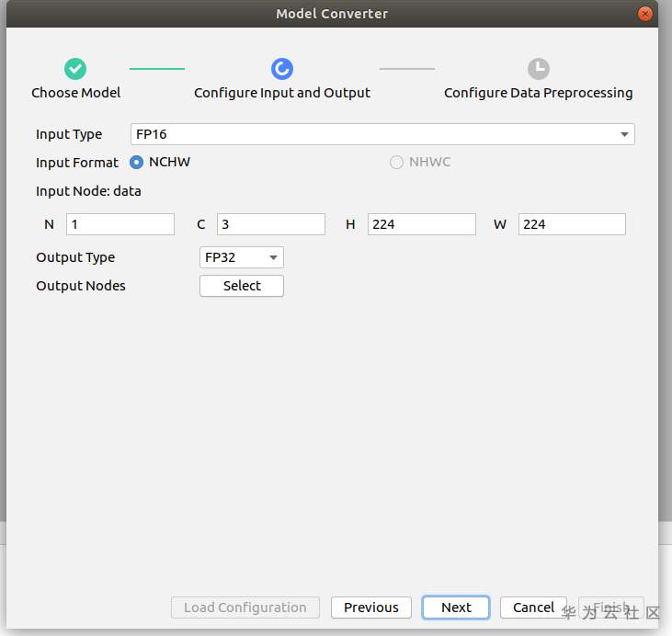Open the Output Type FP32 dropdown
Screen dimensions: 672x636
(242, 257)
